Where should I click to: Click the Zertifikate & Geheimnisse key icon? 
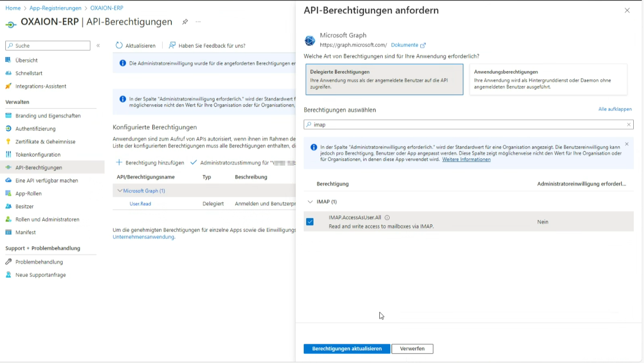[x=8, y=142]
